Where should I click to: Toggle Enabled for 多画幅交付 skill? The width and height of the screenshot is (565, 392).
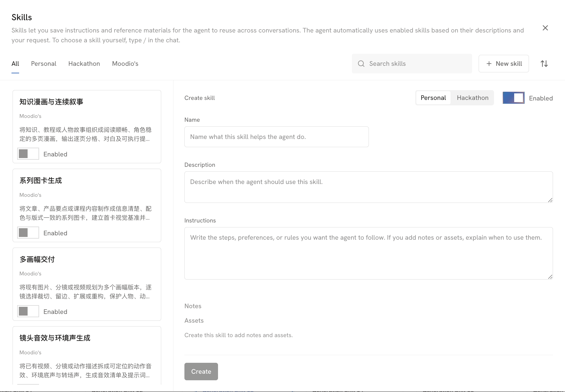pyautogui.click(x=28, y=311)
